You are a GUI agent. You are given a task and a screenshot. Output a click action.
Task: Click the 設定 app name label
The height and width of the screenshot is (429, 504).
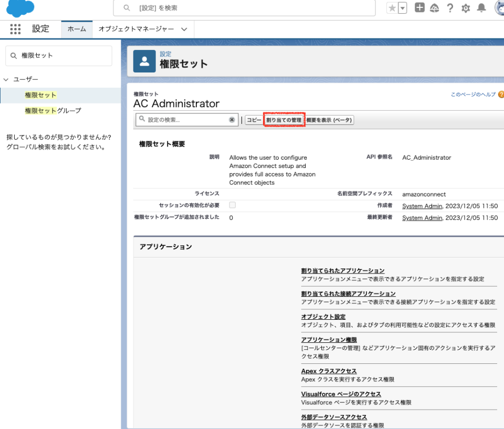pos(40,29)
